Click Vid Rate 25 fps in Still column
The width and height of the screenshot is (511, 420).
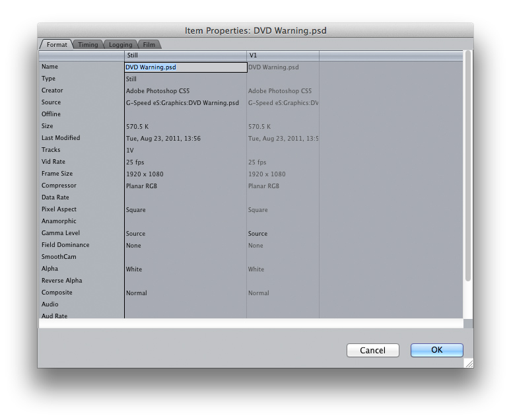(135, 162)
